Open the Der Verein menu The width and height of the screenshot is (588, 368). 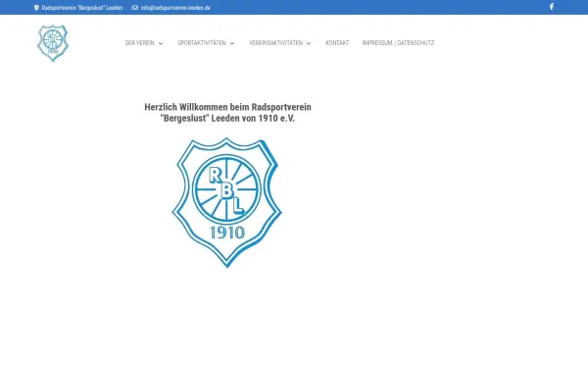140,43
